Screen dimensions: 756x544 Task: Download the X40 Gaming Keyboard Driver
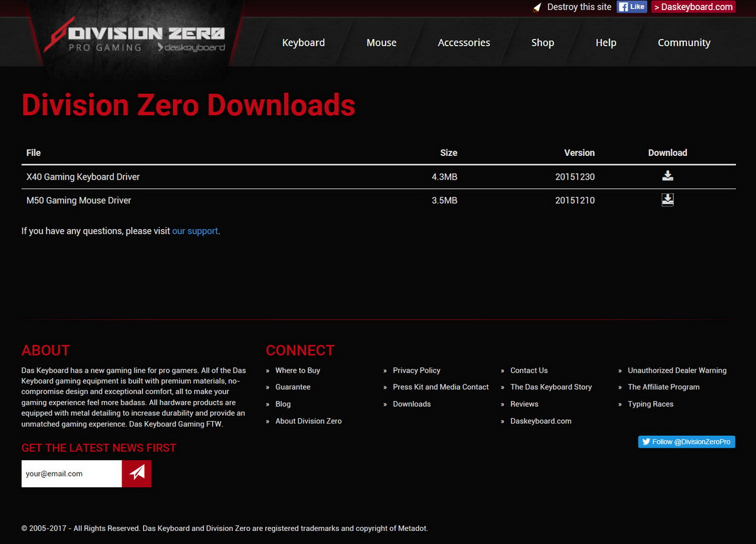pos(667,176)
